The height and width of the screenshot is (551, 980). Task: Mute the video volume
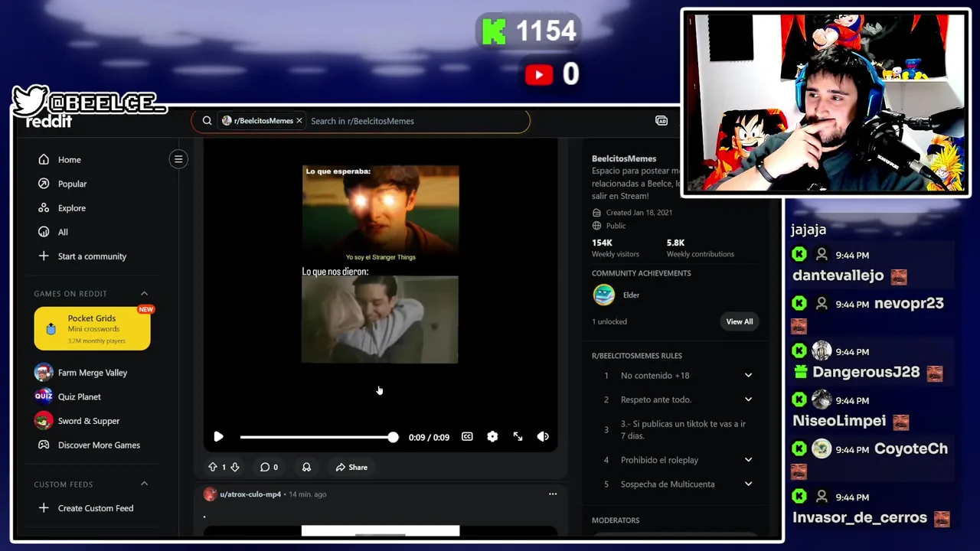pos(543,436)
